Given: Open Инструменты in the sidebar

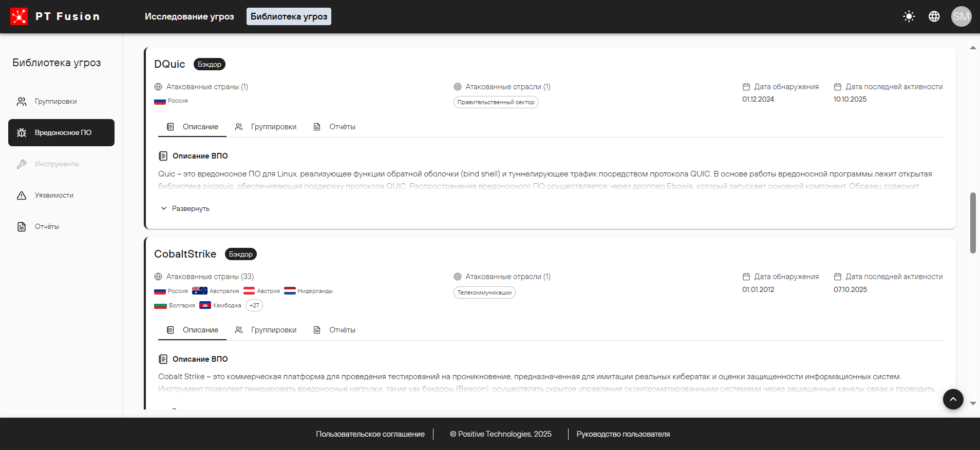Looking at the screenshot, I should (x=56, y=164).
